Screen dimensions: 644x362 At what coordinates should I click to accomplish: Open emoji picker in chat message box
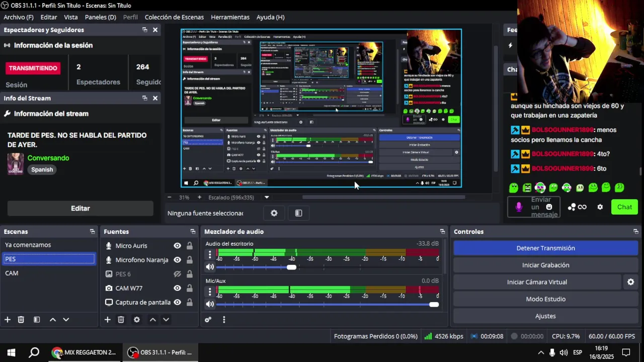(549, 207)
